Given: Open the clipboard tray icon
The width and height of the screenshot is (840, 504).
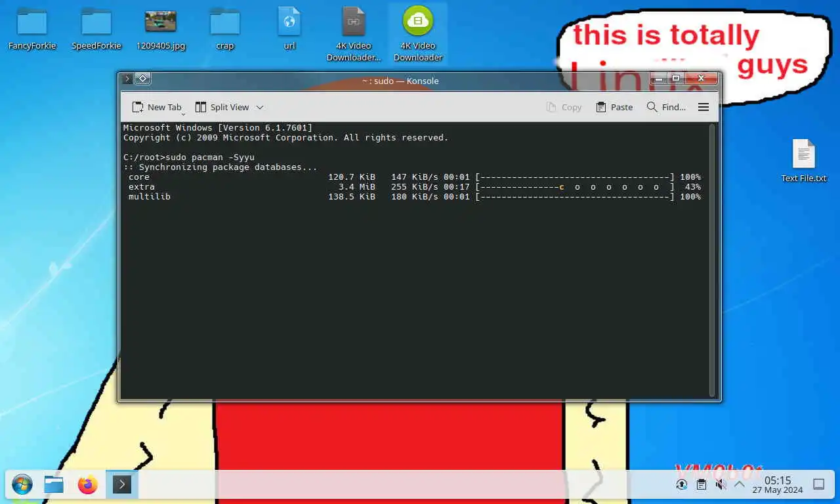Looking at the screenshot, I should pyautogui.click(x=701, y=484).
